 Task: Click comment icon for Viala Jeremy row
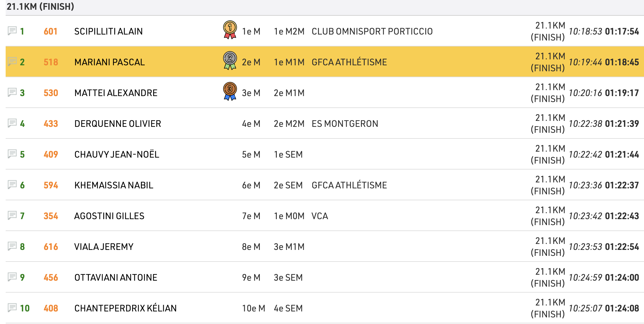tap(12, 246)
